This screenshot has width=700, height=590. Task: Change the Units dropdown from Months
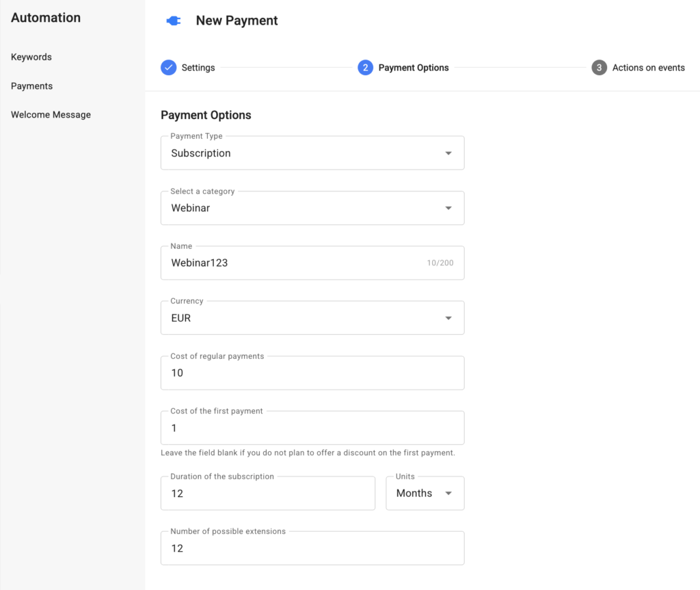click(x=425, y=493)
